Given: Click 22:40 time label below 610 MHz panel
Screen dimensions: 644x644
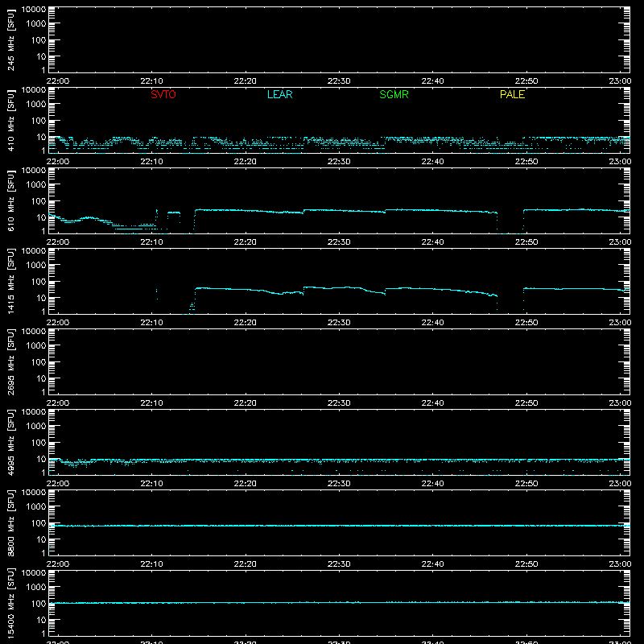Looking at the screenshot, I should (x=432, y=242).
